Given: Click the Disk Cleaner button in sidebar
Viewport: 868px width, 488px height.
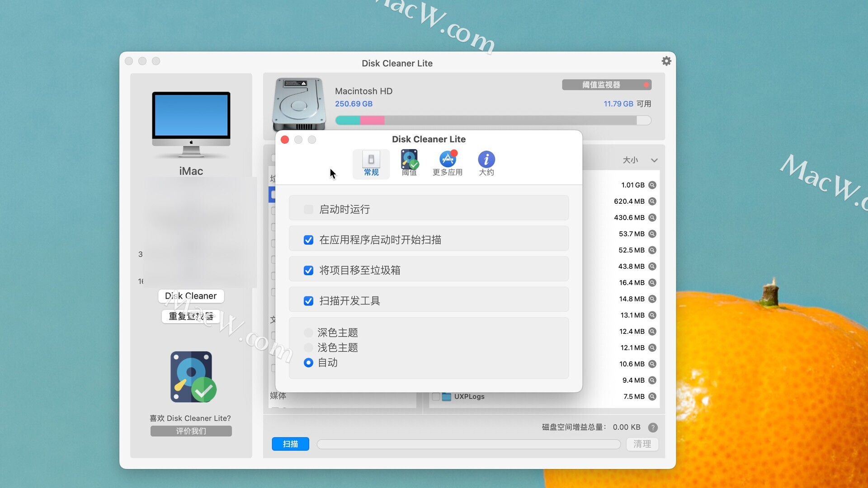Looking at the screenshot, I should [x=191, y=296].
